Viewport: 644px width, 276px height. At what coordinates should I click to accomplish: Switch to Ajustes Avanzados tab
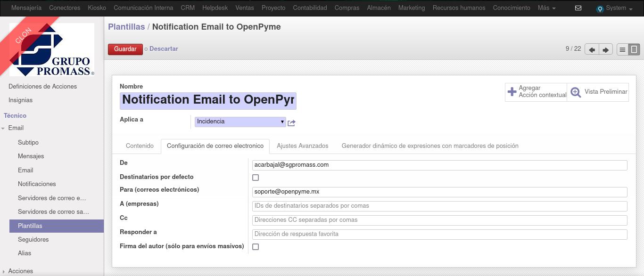coord(303,146)
